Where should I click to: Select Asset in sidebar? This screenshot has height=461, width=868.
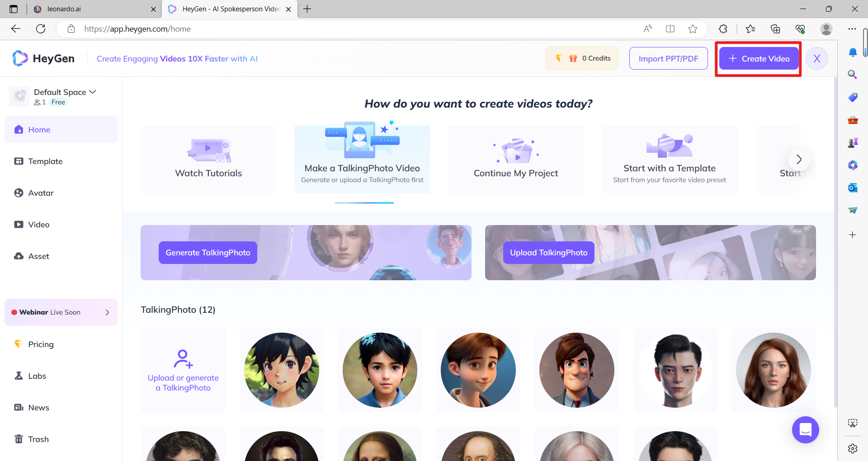(61, 256)
